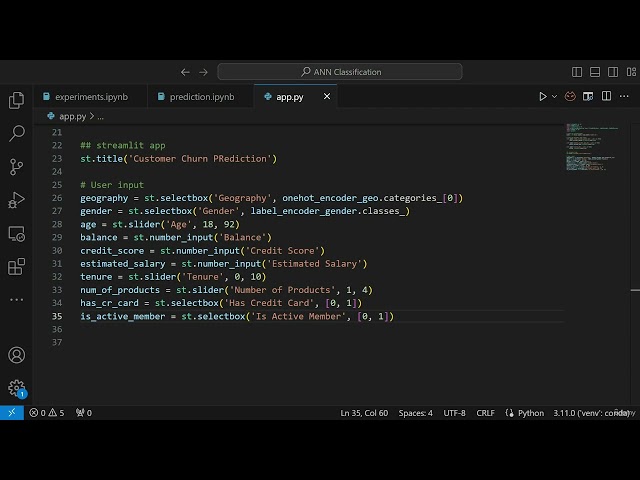Open the Explorer view in activity bar
Screen dimensions: 640x480
click(16, 100)
